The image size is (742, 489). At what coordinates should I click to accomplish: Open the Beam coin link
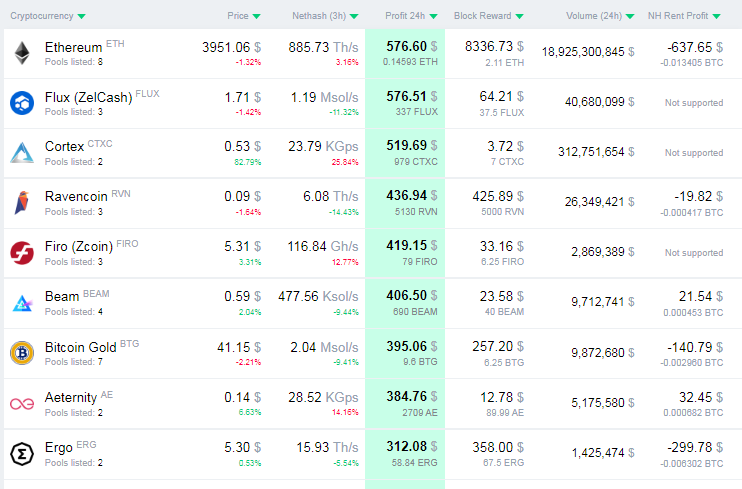coord(62,297)
